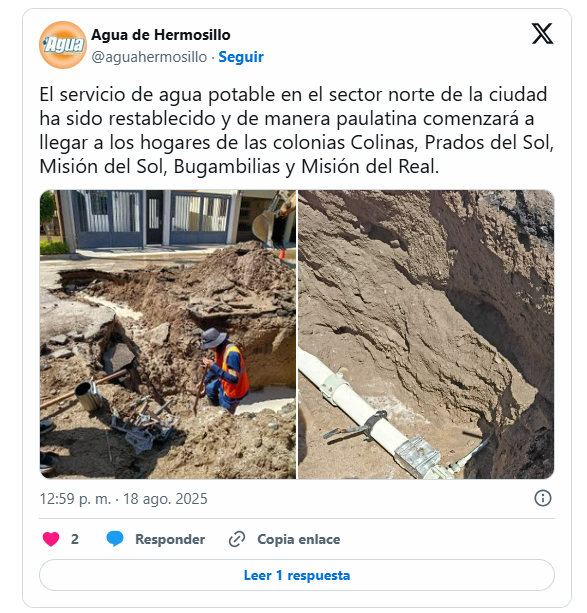Click the Responder button
The image size is (587, 613).
[x=170, y=540]
